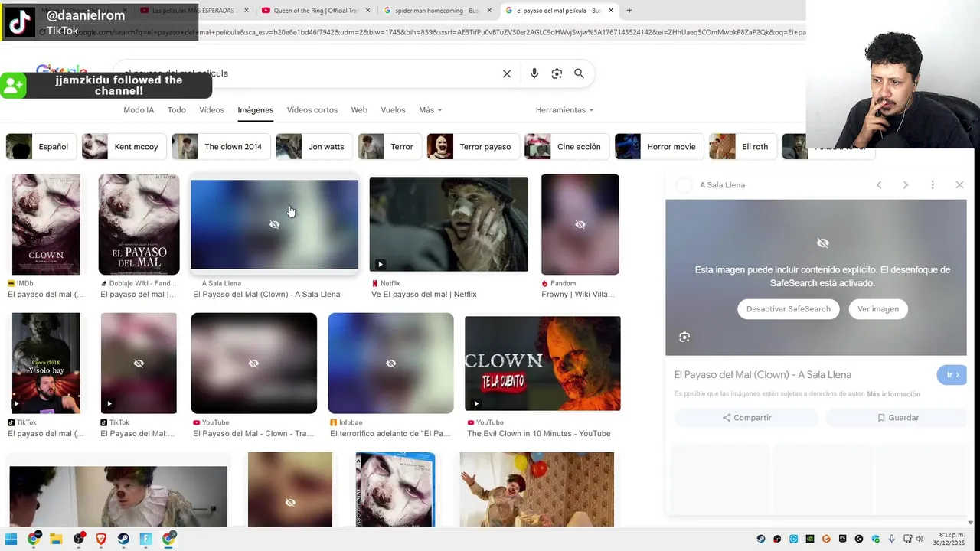Viewport: 980px width, 551px height.
Task: Open the Más información link
Action: click(893, 394)
